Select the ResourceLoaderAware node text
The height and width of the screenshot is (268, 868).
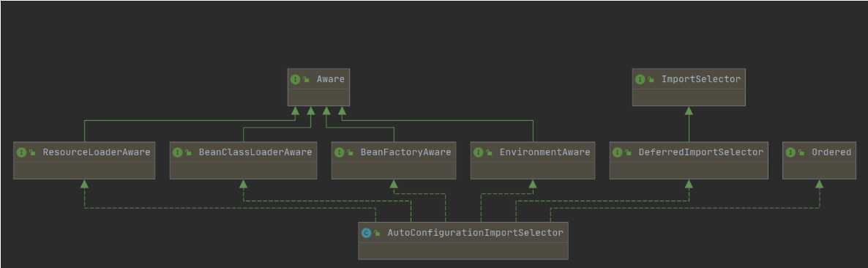coord(97,152)
